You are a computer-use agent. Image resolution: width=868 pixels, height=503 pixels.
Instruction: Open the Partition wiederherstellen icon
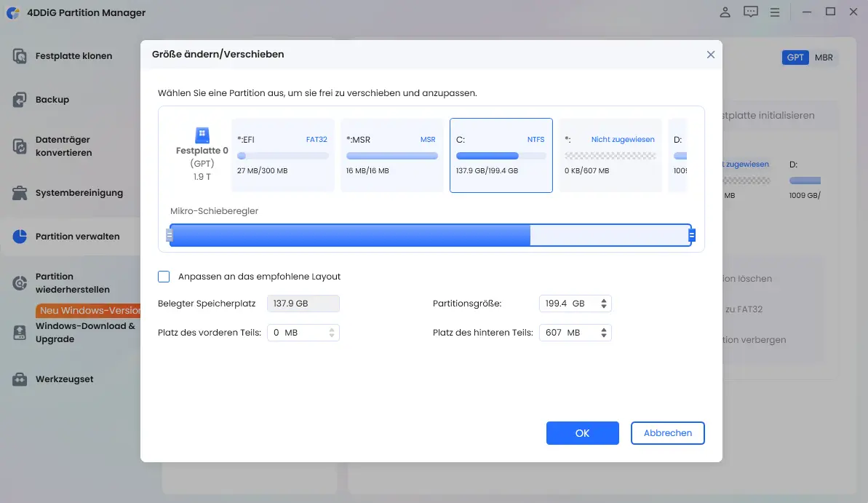20,283
